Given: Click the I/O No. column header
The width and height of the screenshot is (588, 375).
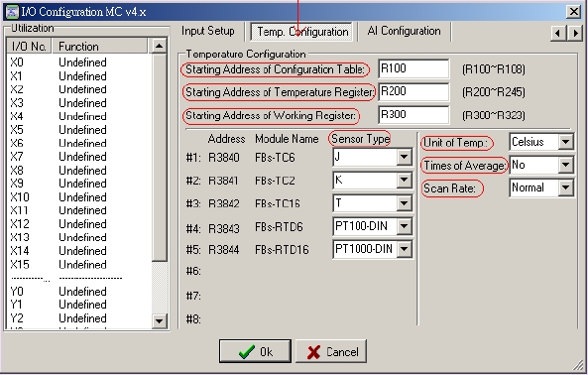Looking at the screenshot, I should [x=29, y=46].
